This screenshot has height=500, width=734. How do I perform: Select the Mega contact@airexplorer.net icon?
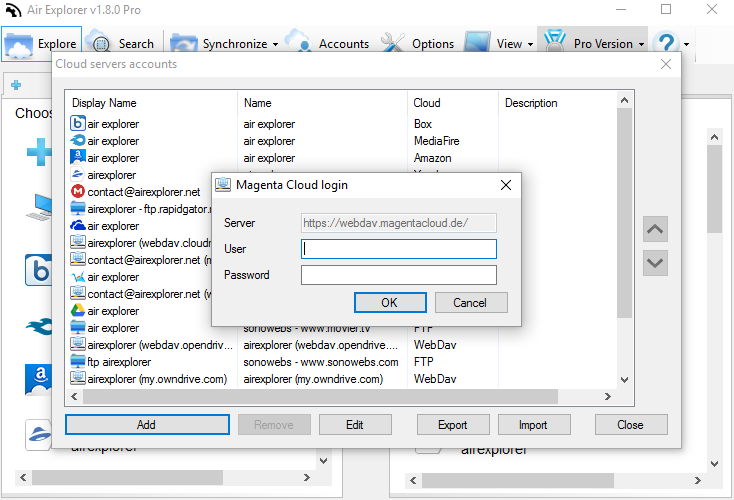pos(78,191)
